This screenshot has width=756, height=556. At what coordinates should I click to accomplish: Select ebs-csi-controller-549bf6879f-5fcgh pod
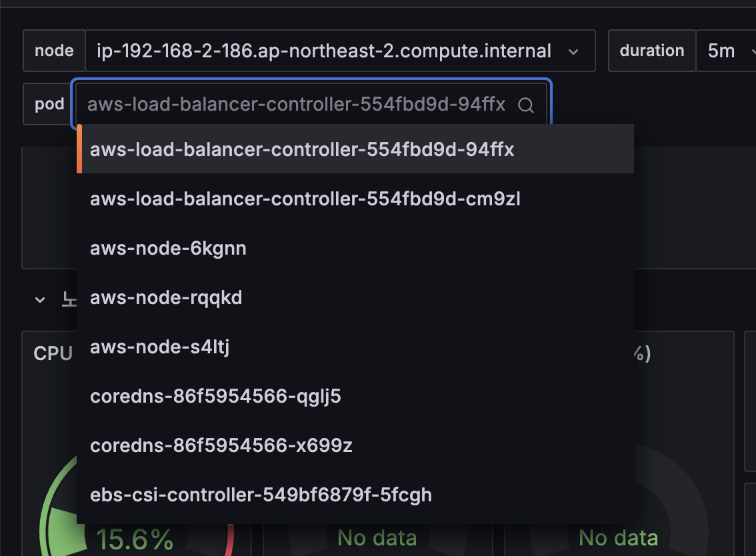pyautogui.click(x=355, y=495)
